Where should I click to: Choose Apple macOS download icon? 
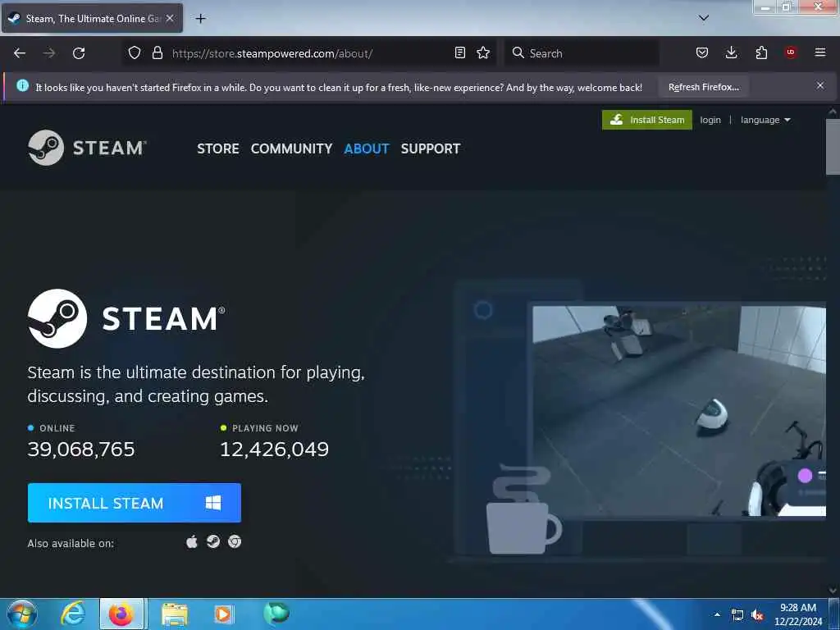click(x=192, y=542)
